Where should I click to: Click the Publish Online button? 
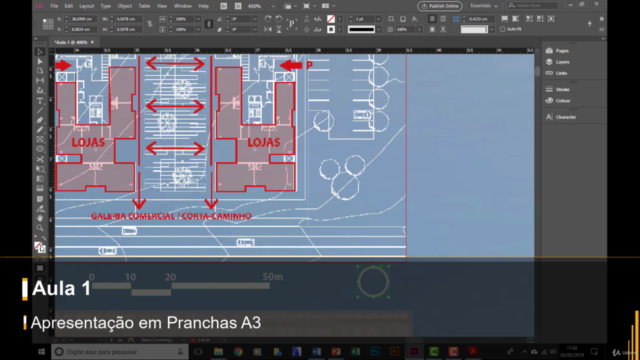(440, 6)
